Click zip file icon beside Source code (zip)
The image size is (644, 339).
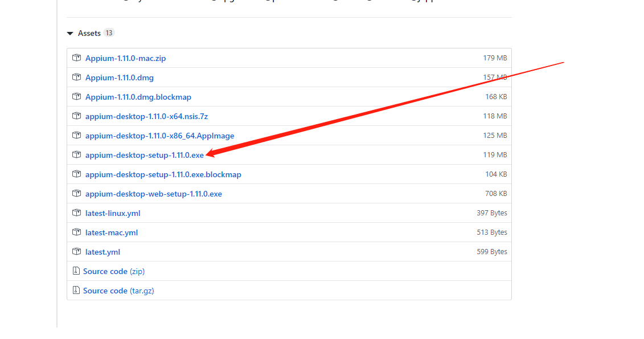[76, 271]
